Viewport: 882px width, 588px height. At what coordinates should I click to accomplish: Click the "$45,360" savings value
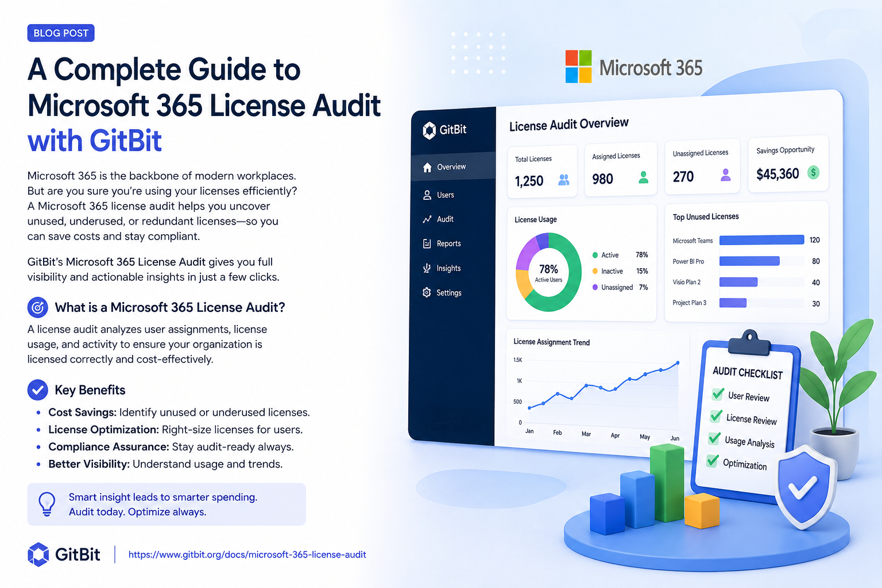tap(777, 173)
